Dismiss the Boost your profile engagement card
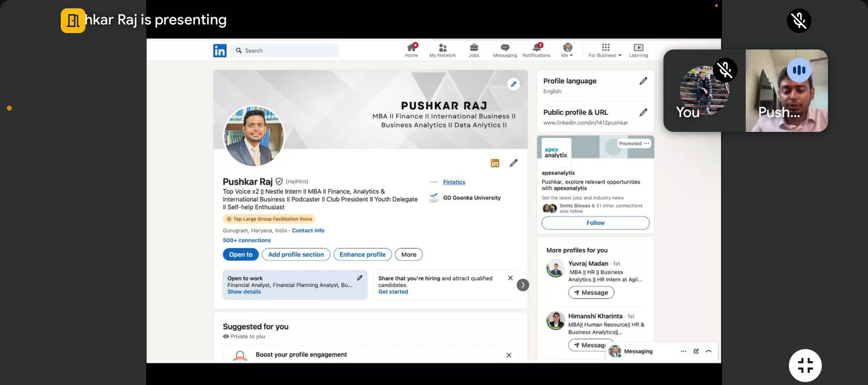Screen dimensions: 868x385 pos(509,355)
